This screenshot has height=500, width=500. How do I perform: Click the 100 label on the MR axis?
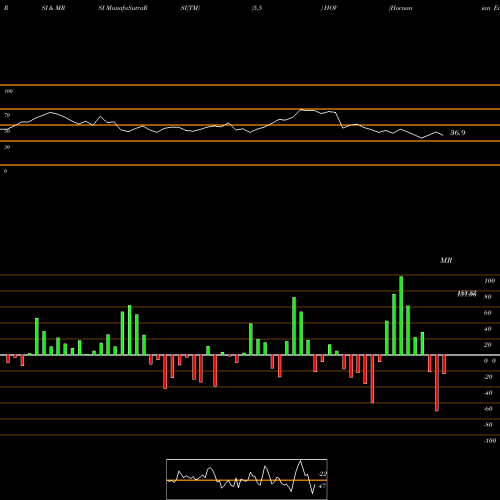pos(489,281)
